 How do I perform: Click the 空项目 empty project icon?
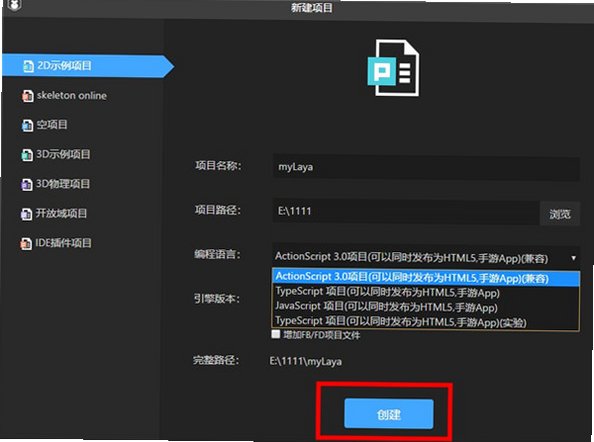point(27,125)
